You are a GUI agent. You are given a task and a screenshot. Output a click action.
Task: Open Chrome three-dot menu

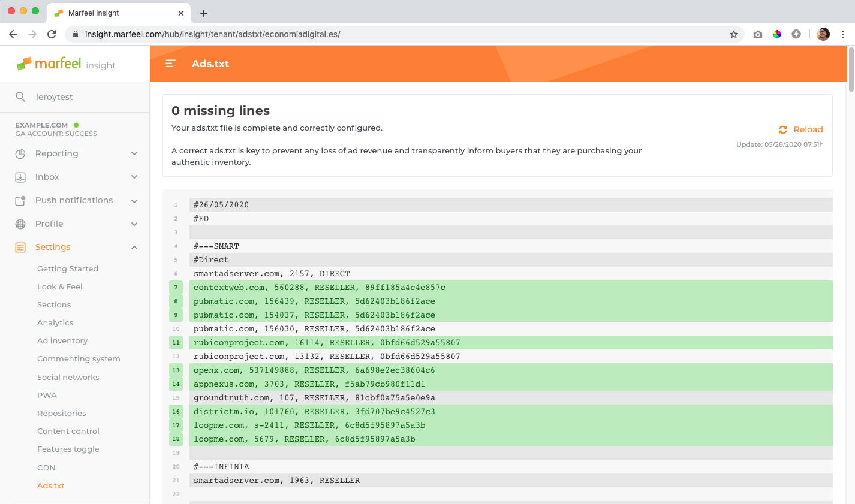coord(842,34)
